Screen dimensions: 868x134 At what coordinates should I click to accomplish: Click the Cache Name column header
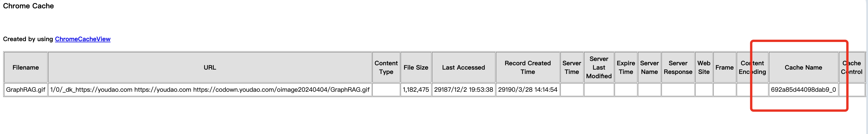point(803,67)
